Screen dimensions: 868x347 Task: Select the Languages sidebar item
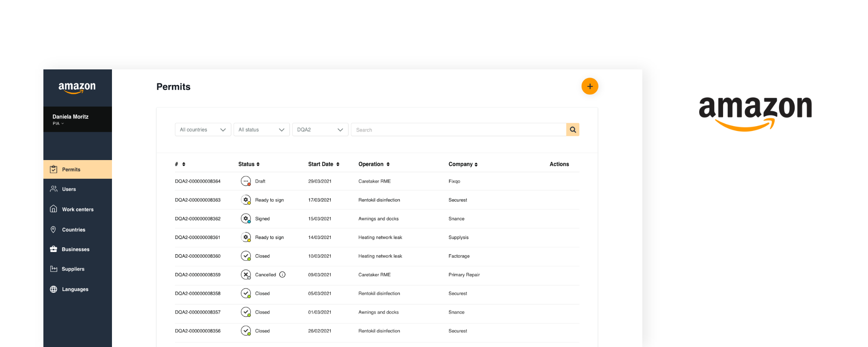pyautogui.click(x=75, y=289)
